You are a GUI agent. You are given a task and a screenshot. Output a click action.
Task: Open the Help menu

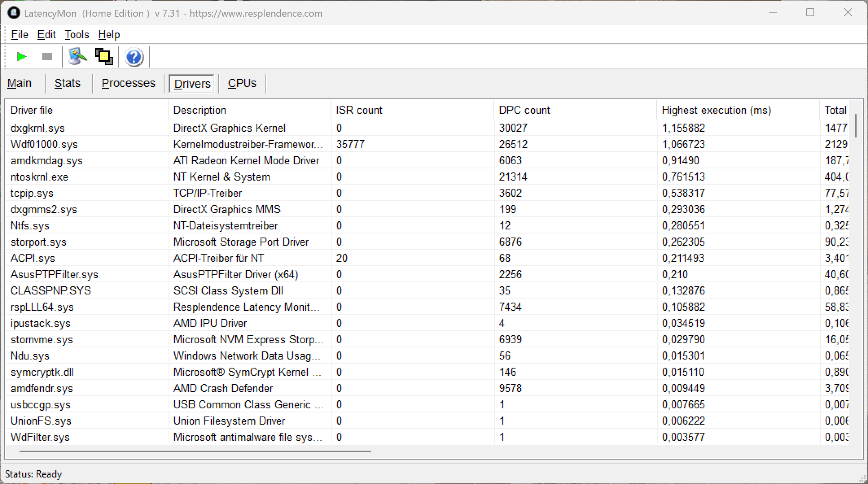109,35
